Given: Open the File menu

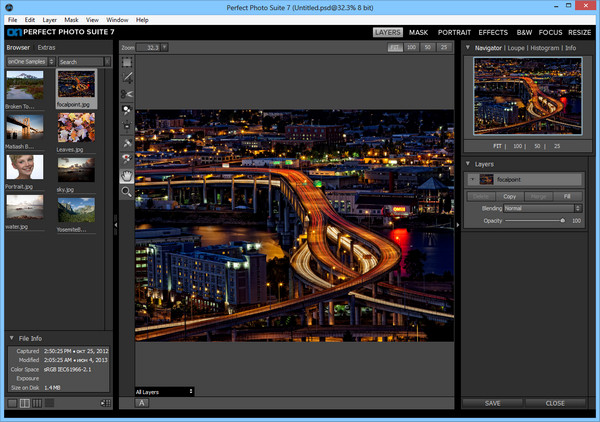Looking at the screenshot, I should point(12,20).
